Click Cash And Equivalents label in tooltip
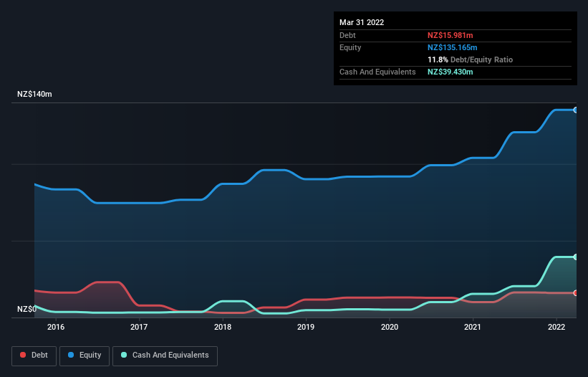The height and width of the screenshot is (377, 588). pyautogui.click(x=377, y=72)
